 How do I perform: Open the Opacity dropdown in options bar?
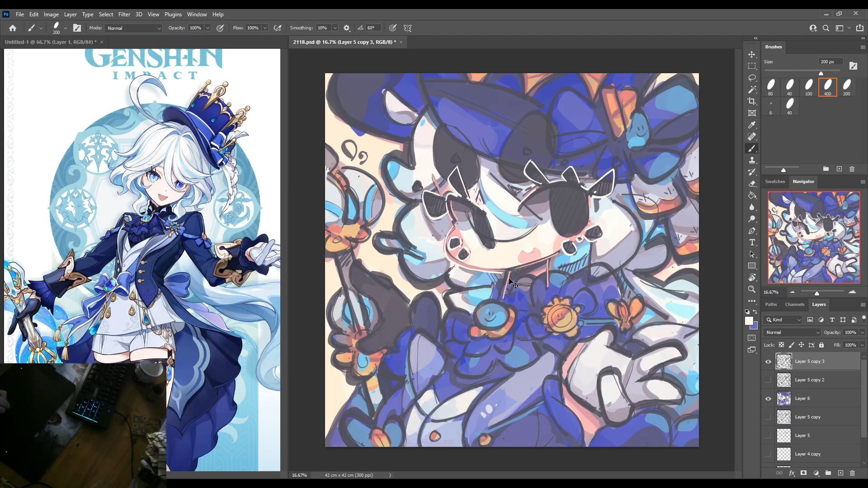click(208, 28)
